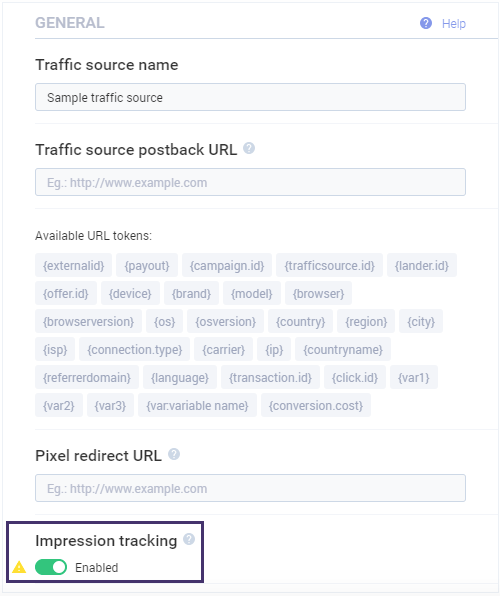Choose the {connection.type} token
The height and width of the screenshot is (596, 500).
[x=134, y=349]
